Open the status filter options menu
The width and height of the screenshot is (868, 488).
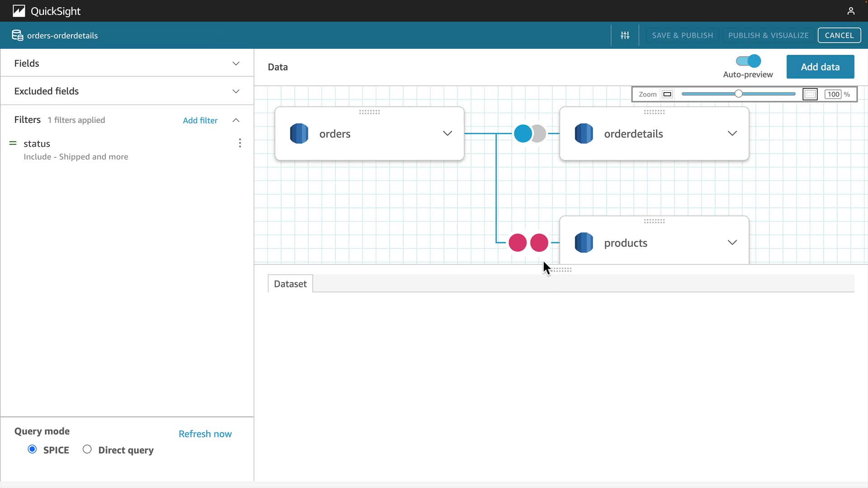click(x=240, y=143)
